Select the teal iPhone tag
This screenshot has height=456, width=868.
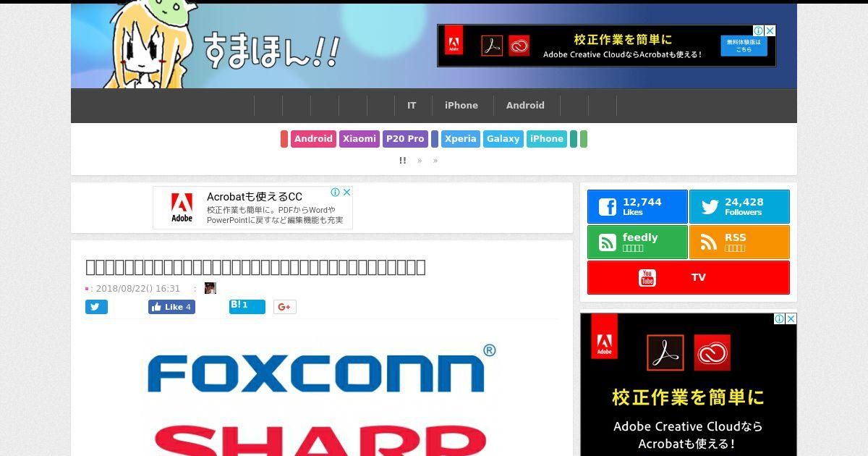547,139
